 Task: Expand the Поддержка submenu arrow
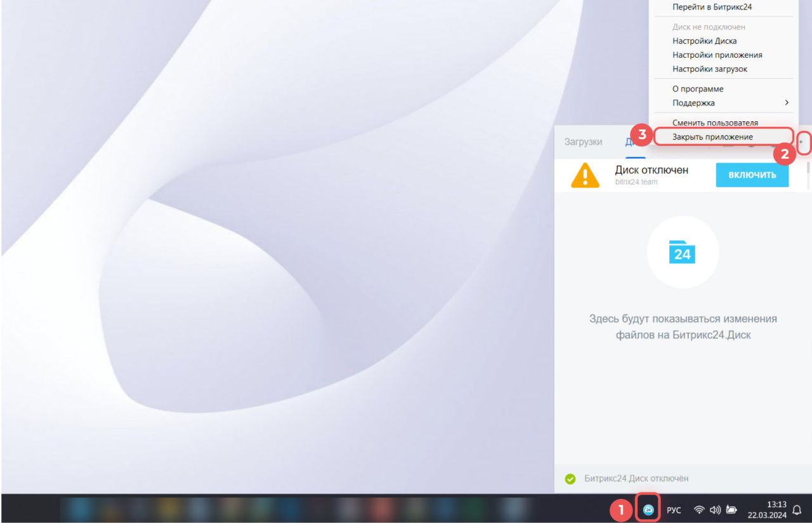(x=787, y=103)
